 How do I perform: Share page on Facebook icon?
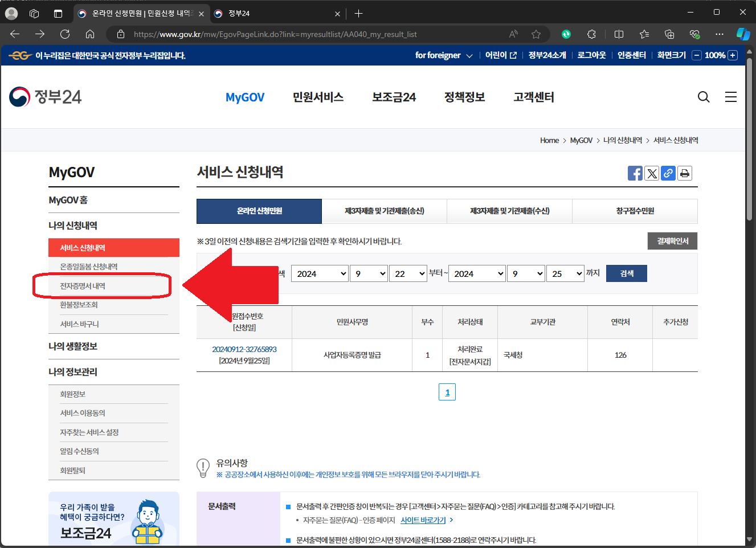tap(635, 173)
